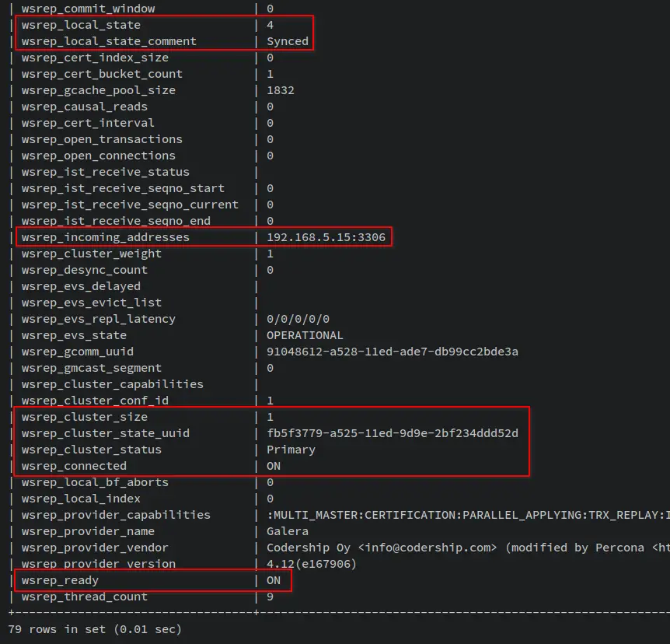Select the ON value of wsrep_connected
Viewport: 670px width, 644px height.
click(274, 466)
